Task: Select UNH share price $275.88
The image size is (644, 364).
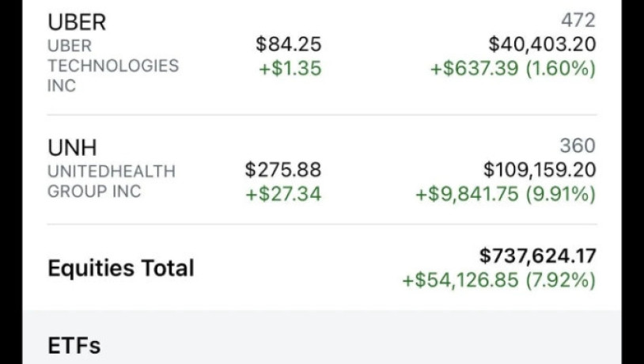Action: pyautogui.click(x=283, y=170)
